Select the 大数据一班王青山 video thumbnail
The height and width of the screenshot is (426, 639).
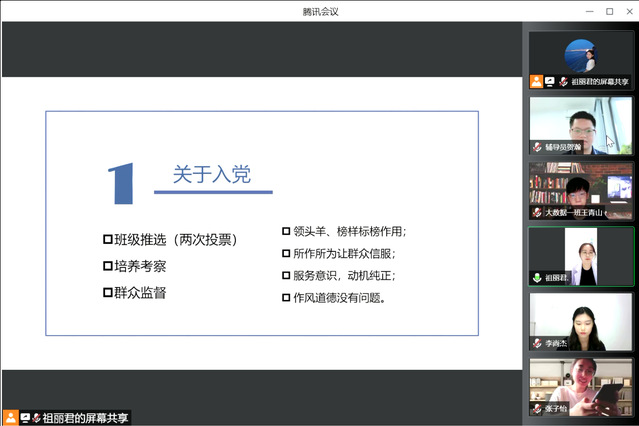[x=581, y=189]
